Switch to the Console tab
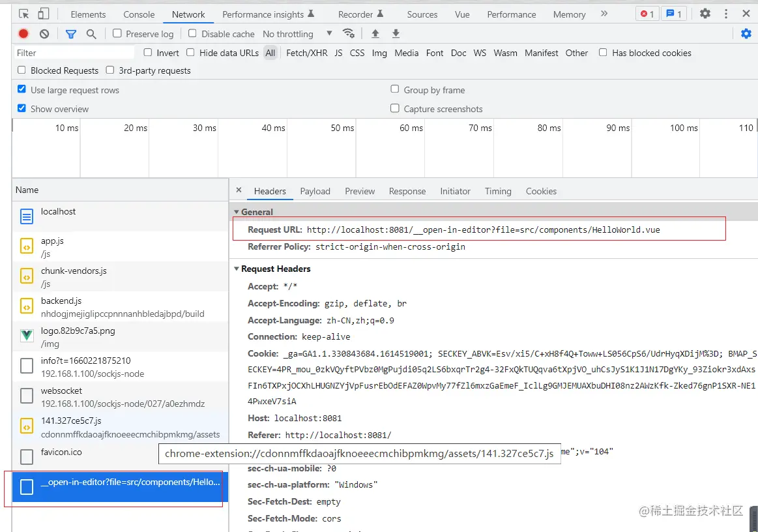 (x=139, y=14)
